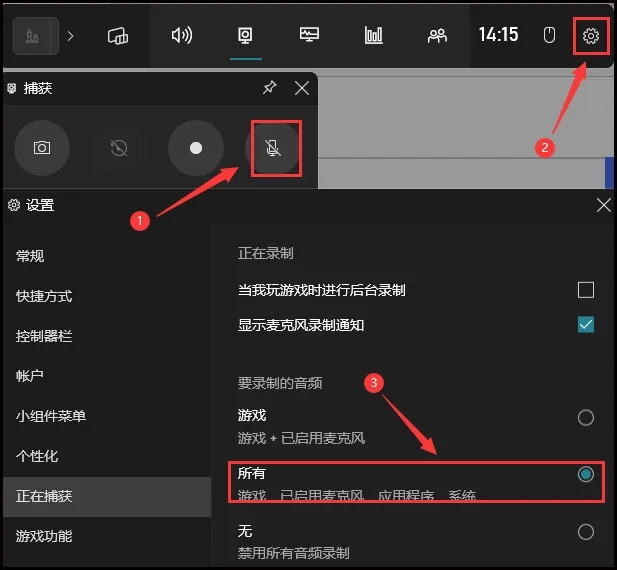Click the 禁用所有音频录制 description text
Viewport: 617px width, 570px height.
click(294, 553)
